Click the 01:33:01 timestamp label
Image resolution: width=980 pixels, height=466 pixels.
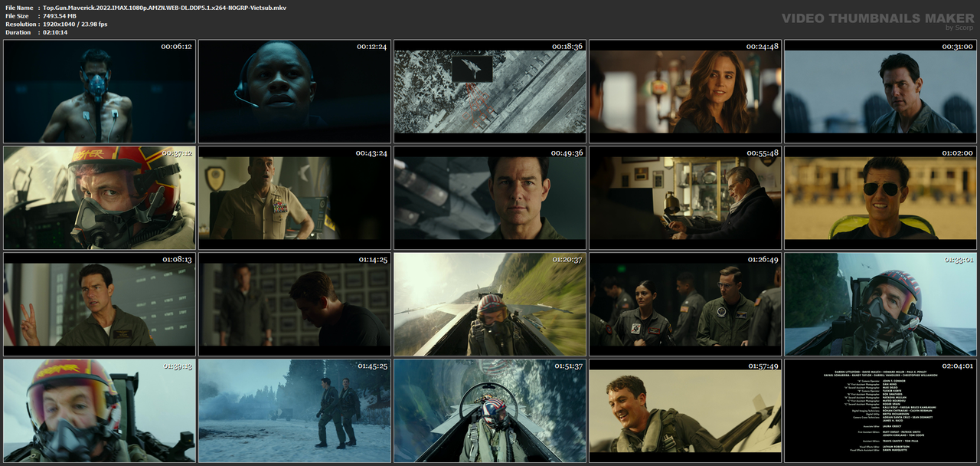[957, 260]
